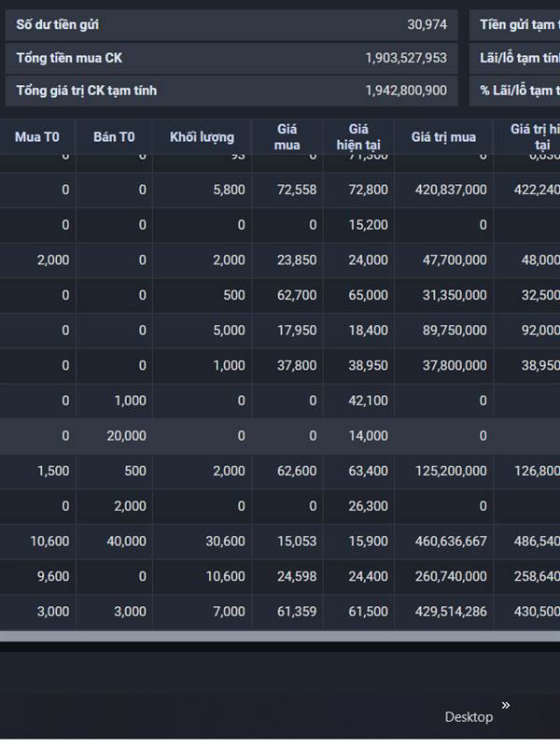Viewport: 560px width, 747px height.
Task: Select the row with Bán T0 of 20,000
Action: coord(280,436)
